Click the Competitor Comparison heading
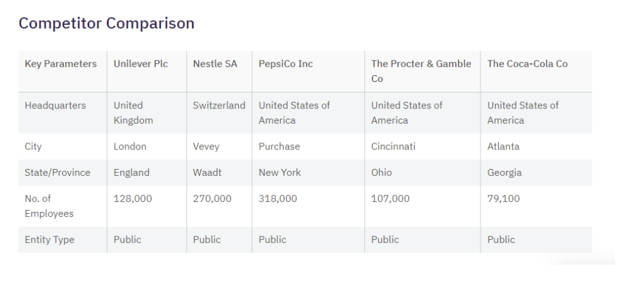Viewport: 644px width, 285px height. click(x=106, y=23)
